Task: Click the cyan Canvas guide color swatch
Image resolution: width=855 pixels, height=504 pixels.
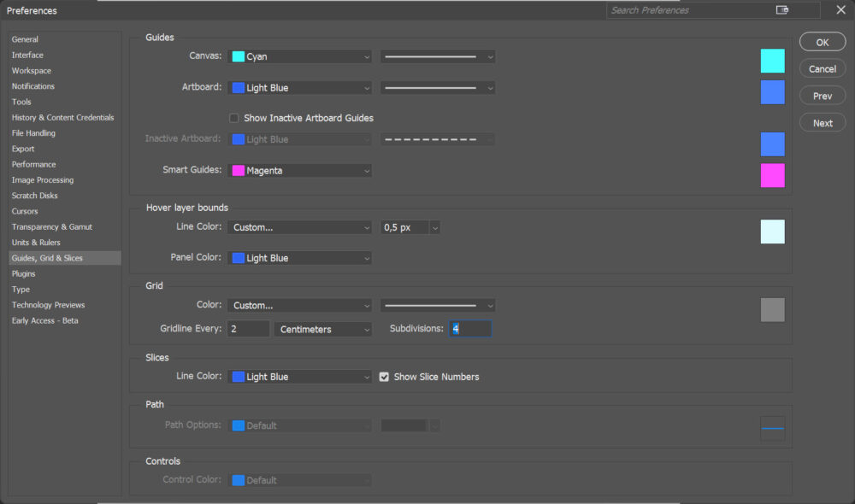Action: point(772,61)
